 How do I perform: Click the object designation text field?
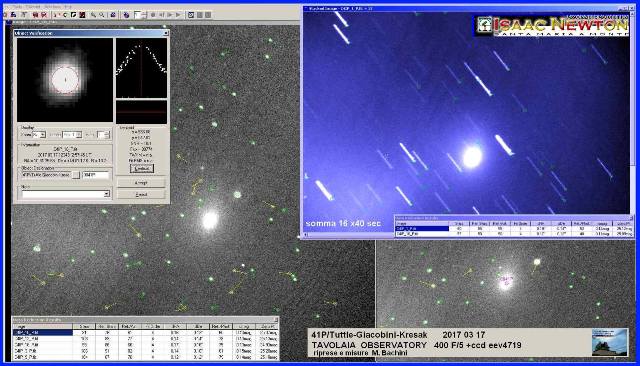96,175
